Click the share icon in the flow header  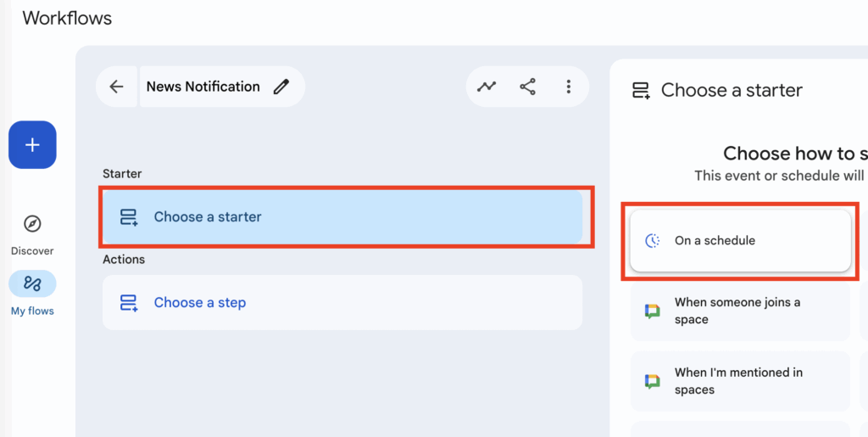527,87
